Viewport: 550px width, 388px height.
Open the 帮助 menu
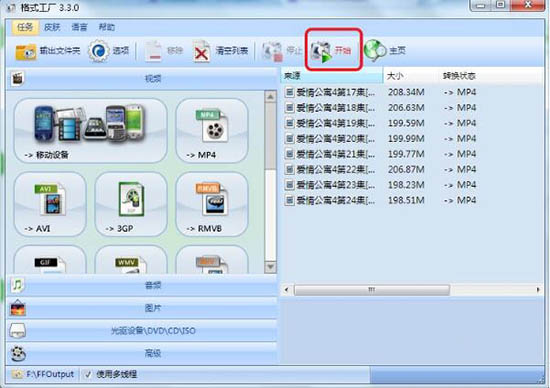tap(106, 27)
